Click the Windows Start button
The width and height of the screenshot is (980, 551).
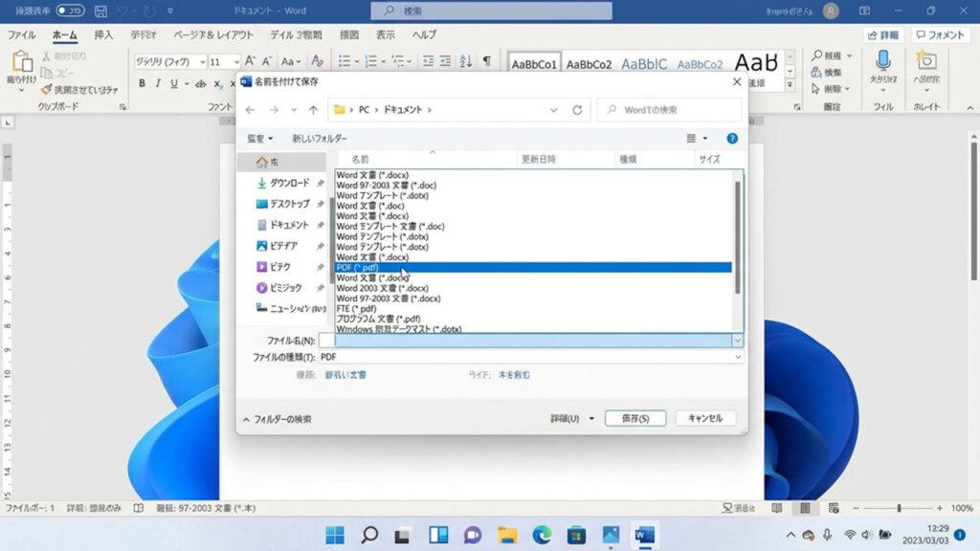point(335,535)
